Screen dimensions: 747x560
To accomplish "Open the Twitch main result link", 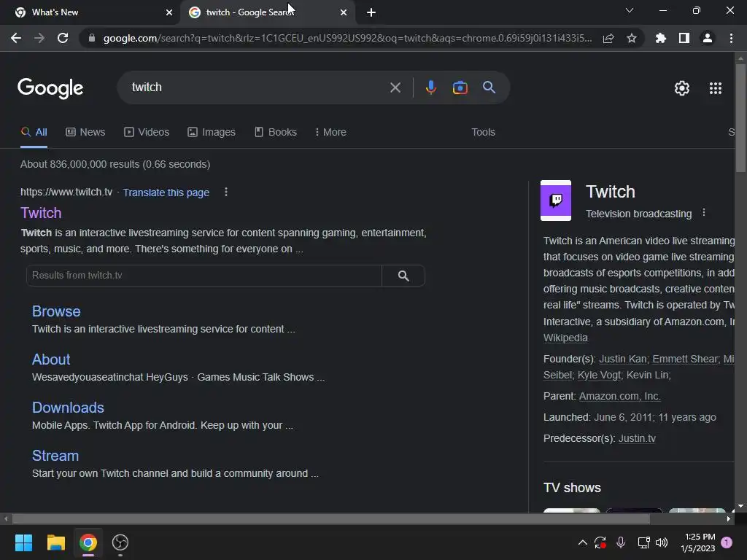I will click(x=41, y=213).
